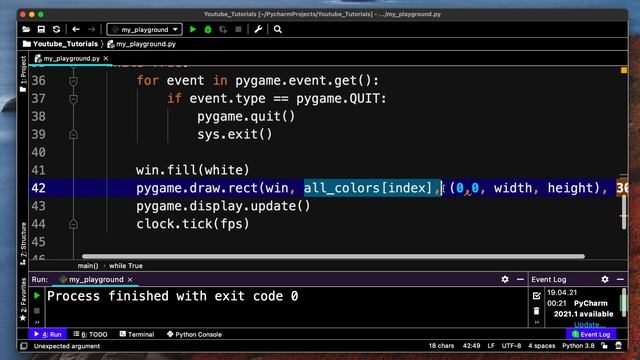
Task: Click on win.fill(white) on line 41
Action: 192,170
